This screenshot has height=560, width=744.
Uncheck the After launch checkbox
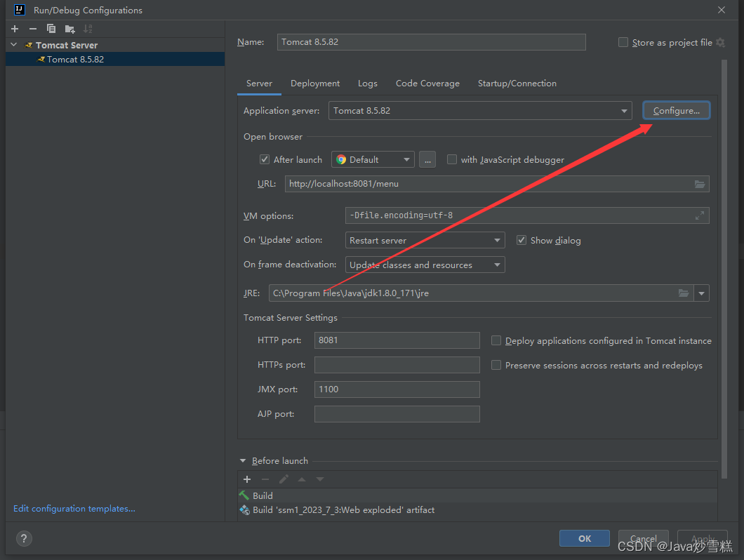[x=265, y=159]
